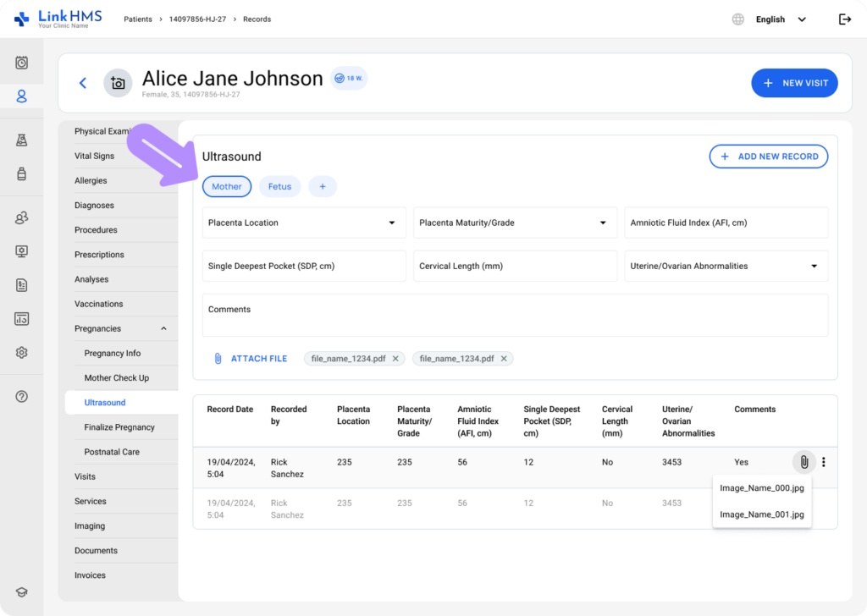Open the appointments clock icon in sidebar
Viewport: 867px width, 616px height.
coord(21,63)
